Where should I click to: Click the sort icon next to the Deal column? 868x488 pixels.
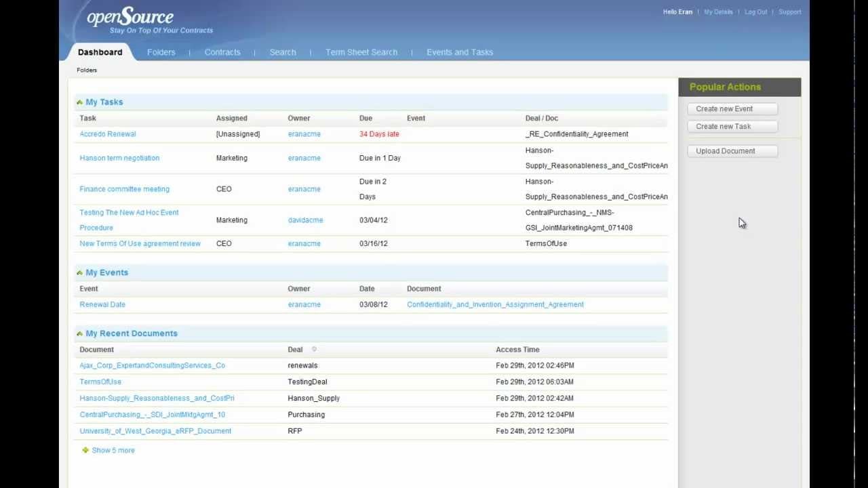pos(313,349)
